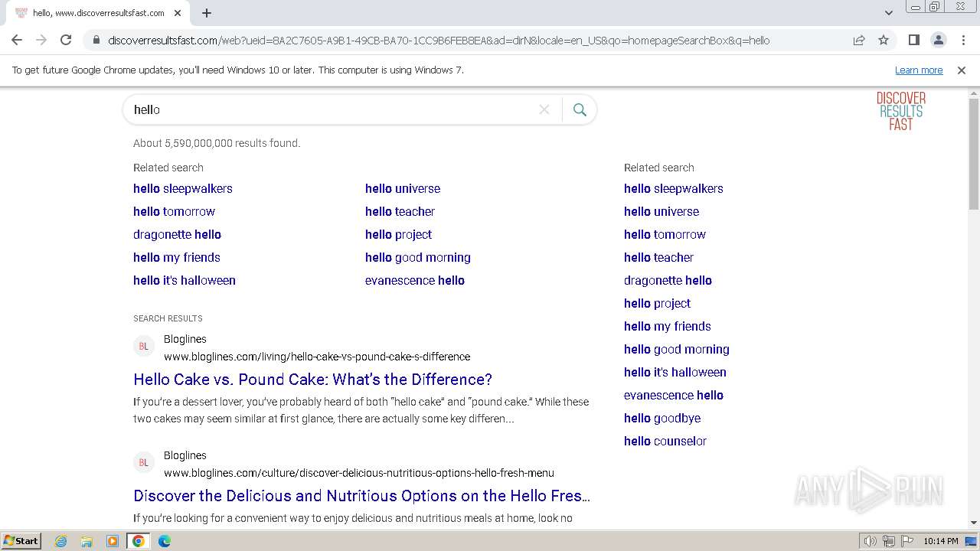Open hello teacher in right sidebar

pos(658,257)
